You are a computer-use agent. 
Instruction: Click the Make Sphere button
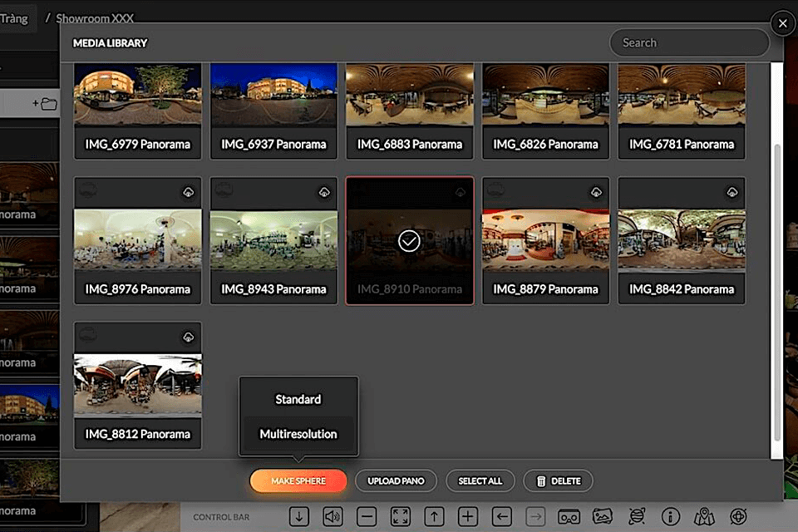coord(298,480)
